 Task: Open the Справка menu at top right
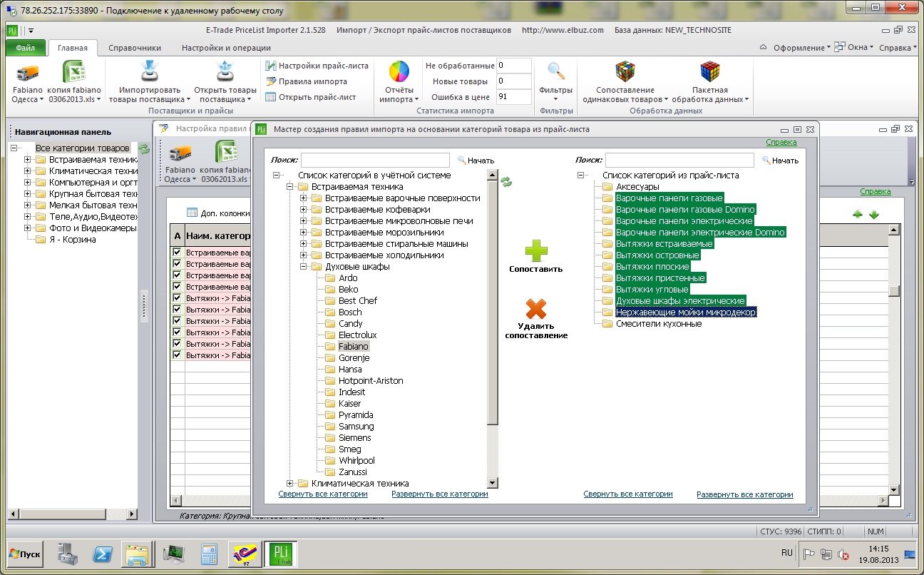(x=898, y=48)
